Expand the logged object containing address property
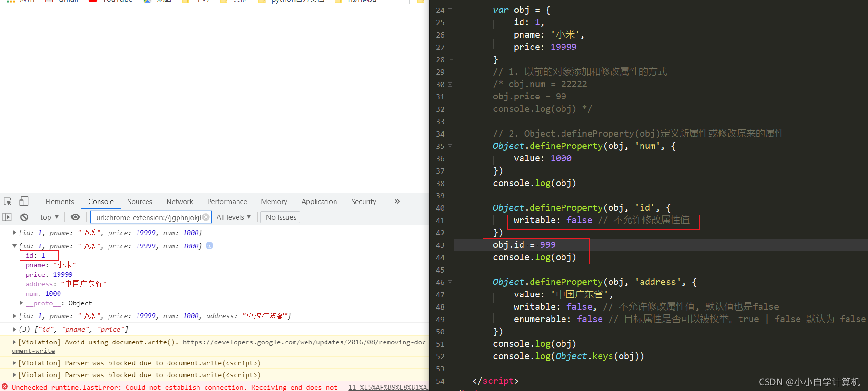This screenshot has height=391, width=868. (14, 316)
